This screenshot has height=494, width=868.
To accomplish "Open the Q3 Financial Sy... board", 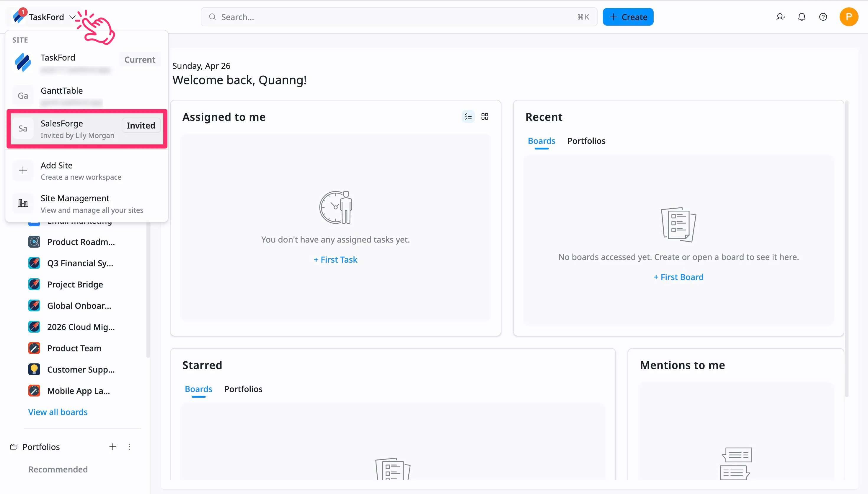I will pos(80,263).
